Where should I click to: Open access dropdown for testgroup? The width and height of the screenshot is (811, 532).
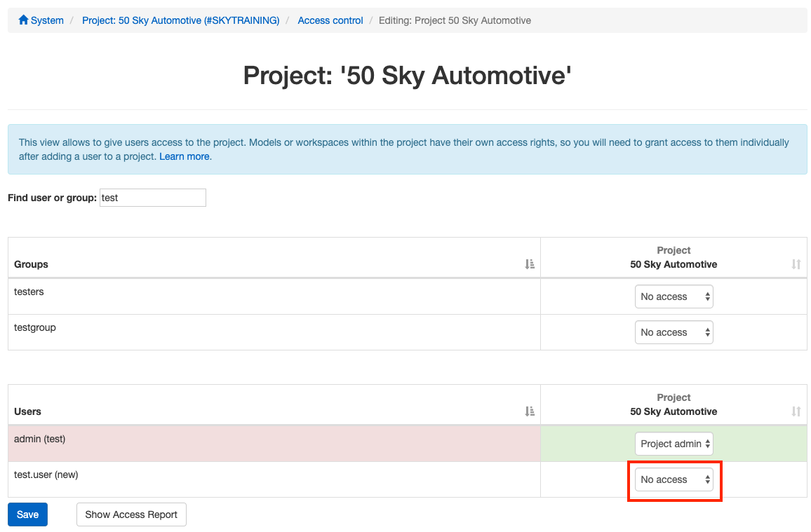[673, 332]
